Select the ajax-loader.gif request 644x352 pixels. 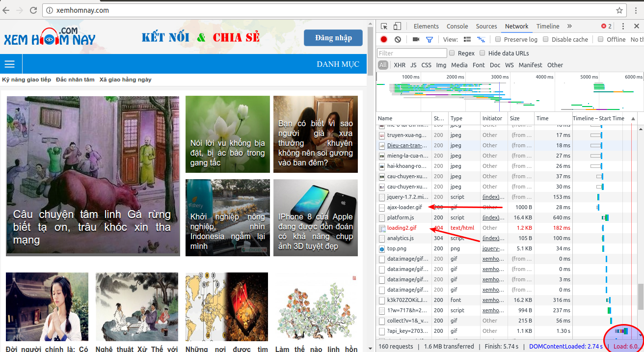404,207
